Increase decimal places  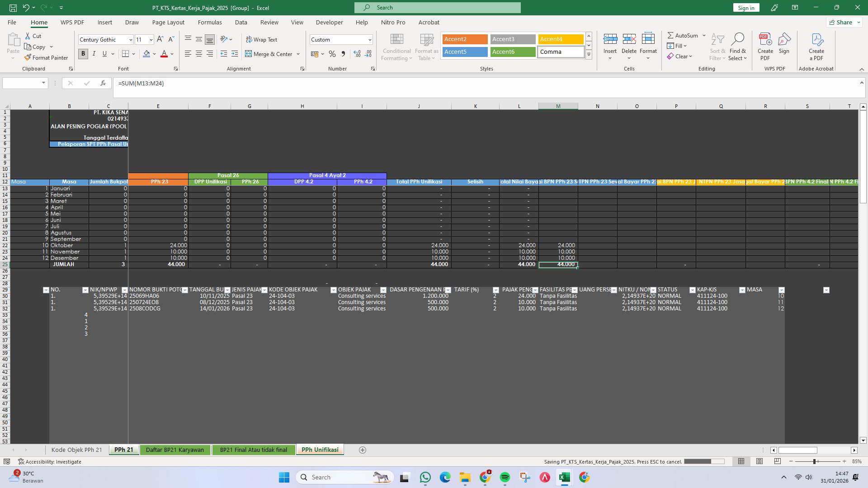coord(357,54)
